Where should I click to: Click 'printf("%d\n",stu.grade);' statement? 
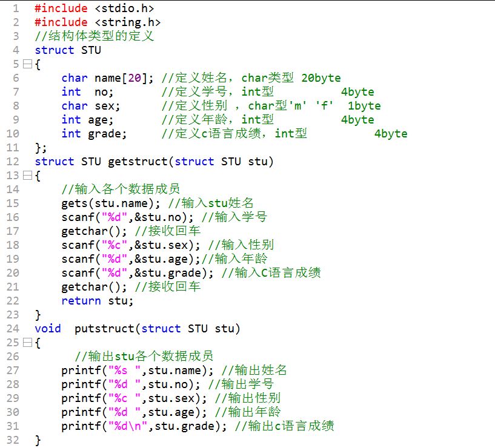pos(144,426)
